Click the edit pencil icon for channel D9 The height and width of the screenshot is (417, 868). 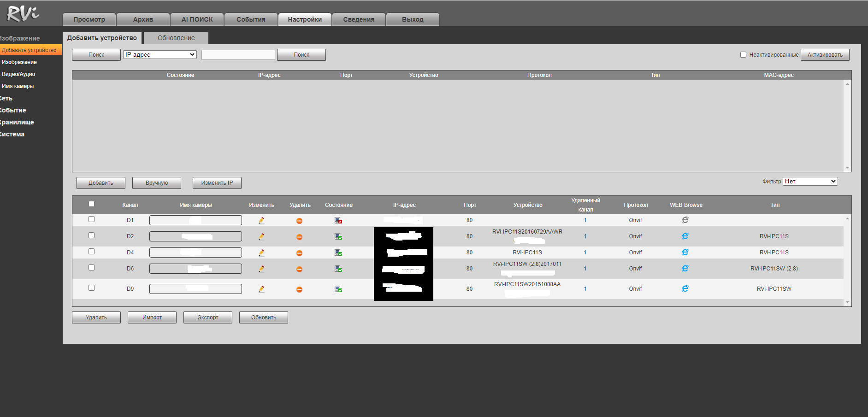261,289
